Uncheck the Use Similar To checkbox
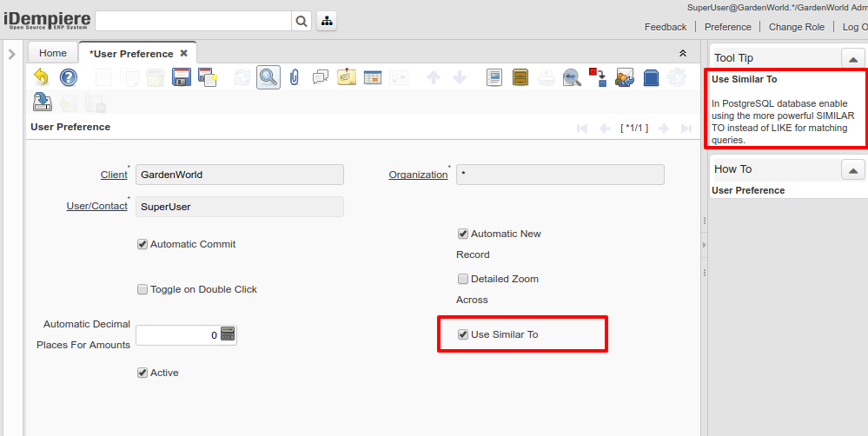This screenshot has height=436, width=868. click(463, 334)
